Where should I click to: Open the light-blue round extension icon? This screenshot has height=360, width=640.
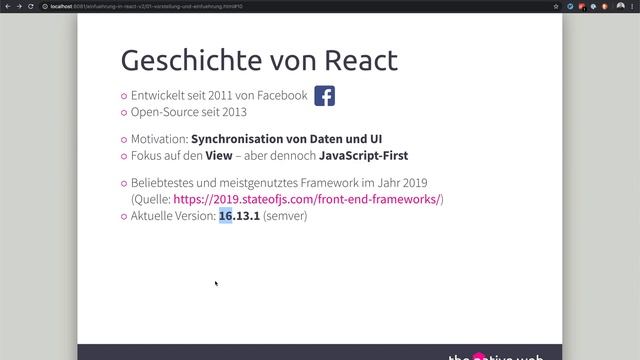593,7
